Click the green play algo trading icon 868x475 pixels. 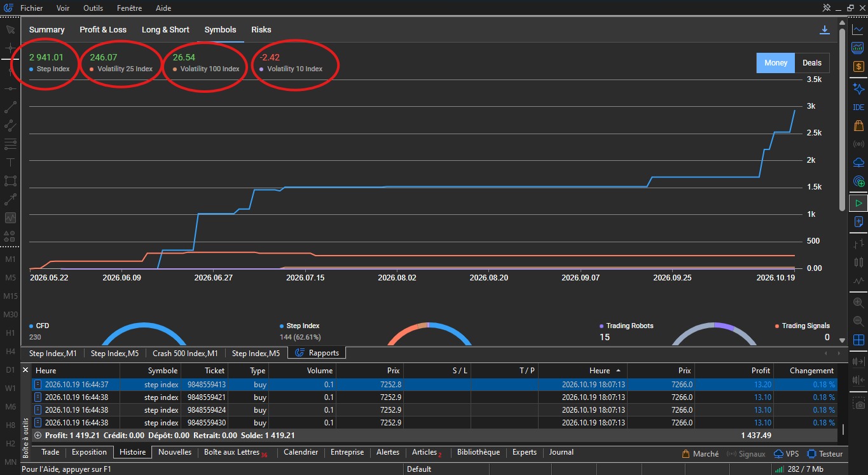point(858,203)
